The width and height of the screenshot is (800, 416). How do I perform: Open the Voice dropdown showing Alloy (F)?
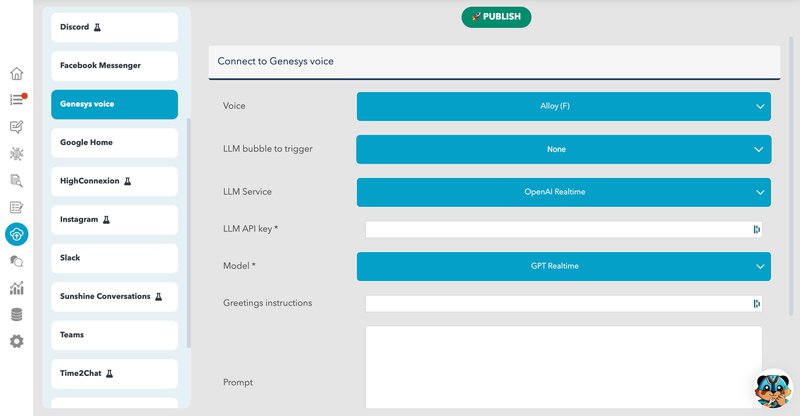coord(564,106)
